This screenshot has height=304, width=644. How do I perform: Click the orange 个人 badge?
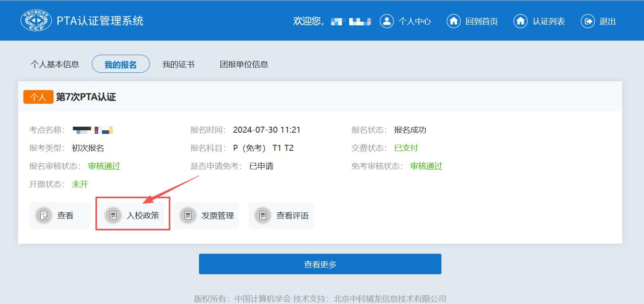coord(38,97)
